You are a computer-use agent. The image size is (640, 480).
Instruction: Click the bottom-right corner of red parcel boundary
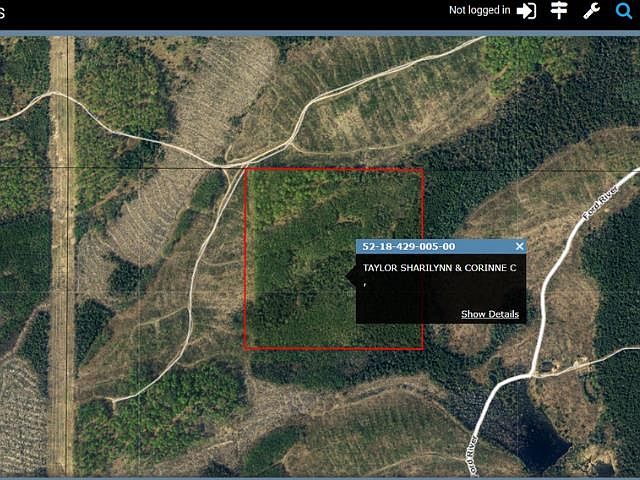click(x=423, y=348)
